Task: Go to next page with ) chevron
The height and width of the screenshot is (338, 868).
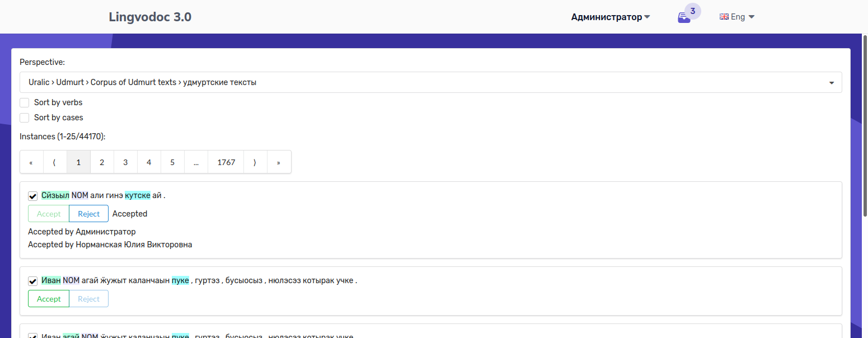Action: click(x=255, y=162)
